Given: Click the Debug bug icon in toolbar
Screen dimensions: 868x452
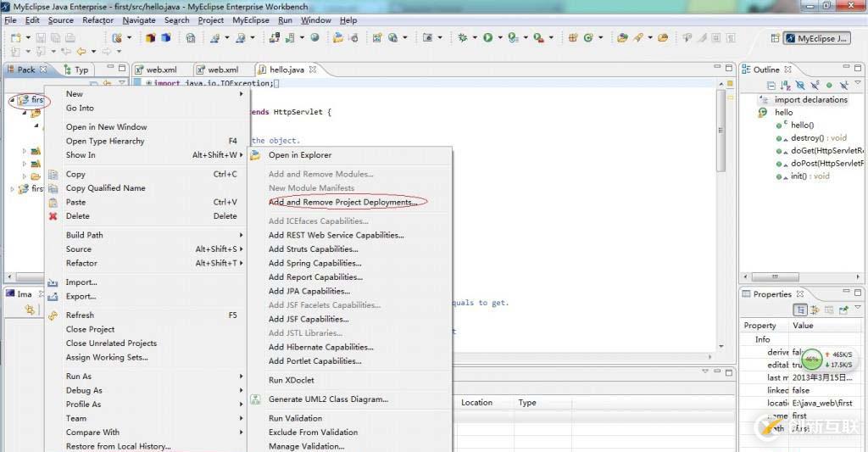Looking at the screenshot, I should point(462,37).
